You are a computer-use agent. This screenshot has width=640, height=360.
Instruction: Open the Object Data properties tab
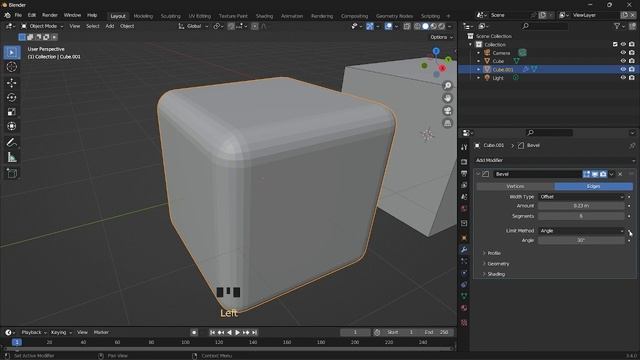pos(464,296)
